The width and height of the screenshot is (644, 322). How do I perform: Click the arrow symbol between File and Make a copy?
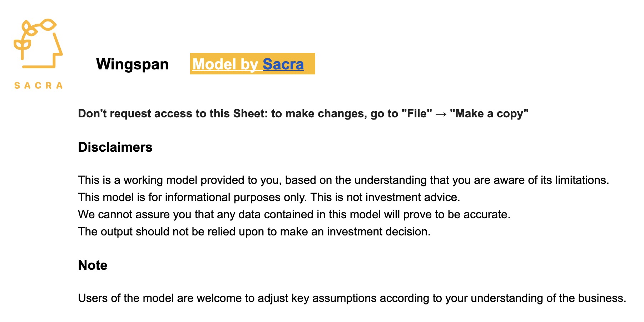click(x=441, y=114)
